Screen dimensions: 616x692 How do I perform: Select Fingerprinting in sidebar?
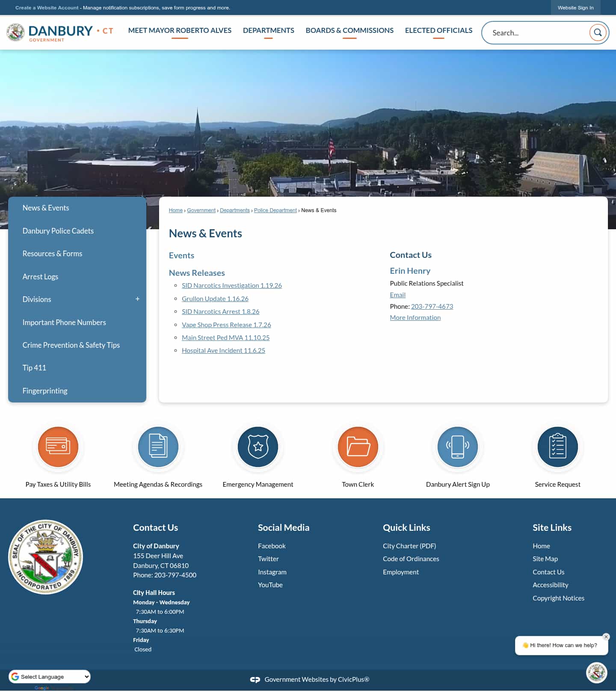[x=45, y=391]
